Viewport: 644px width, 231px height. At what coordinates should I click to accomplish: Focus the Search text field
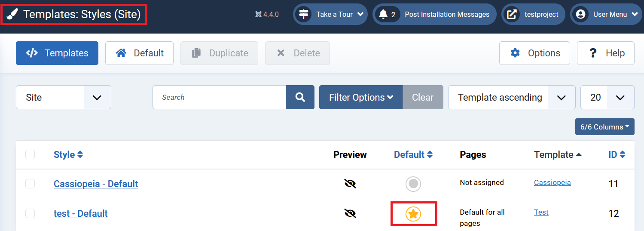219,97
